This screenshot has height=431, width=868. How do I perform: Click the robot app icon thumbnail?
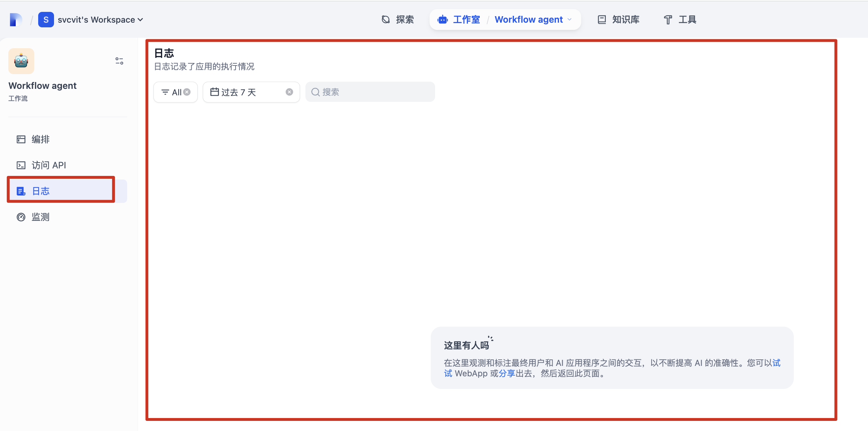click(x=21, y=61)
